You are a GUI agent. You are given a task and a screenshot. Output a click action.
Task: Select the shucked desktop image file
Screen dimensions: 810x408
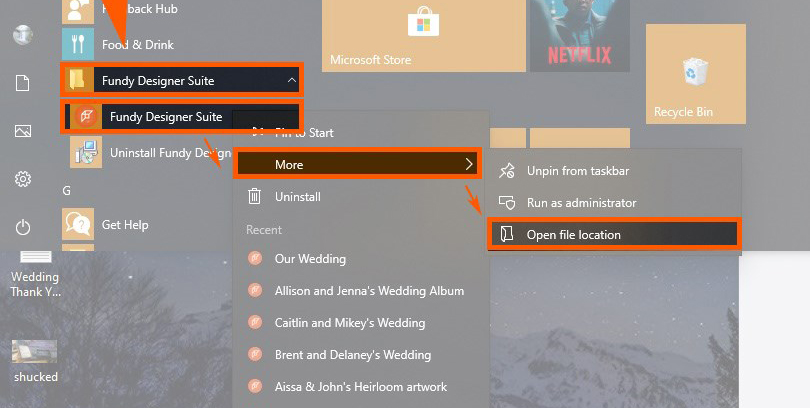tap(35, 361)
